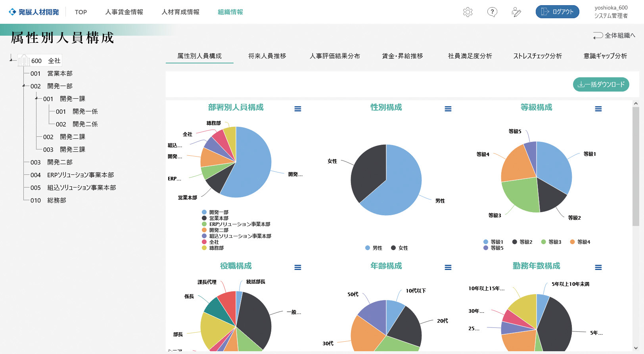The width and height of the screenshot is (644, 354).
Task: Collapse the 002 開発一部 tree node
Action: [24, 86]
